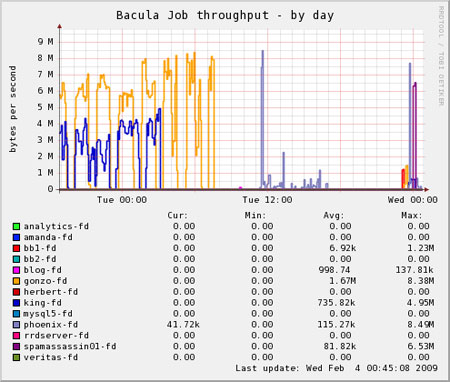Image resolution: width=450 pixels, height=382 pixels.
Task: Click the amanda-fd blue legend swatch
Action: (16, 238)
